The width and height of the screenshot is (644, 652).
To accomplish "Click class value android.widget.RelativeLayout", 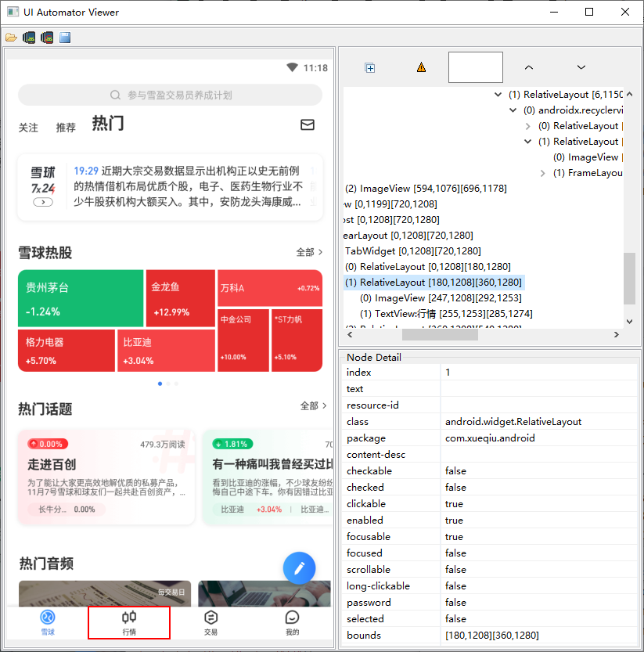I will (513, 422).
